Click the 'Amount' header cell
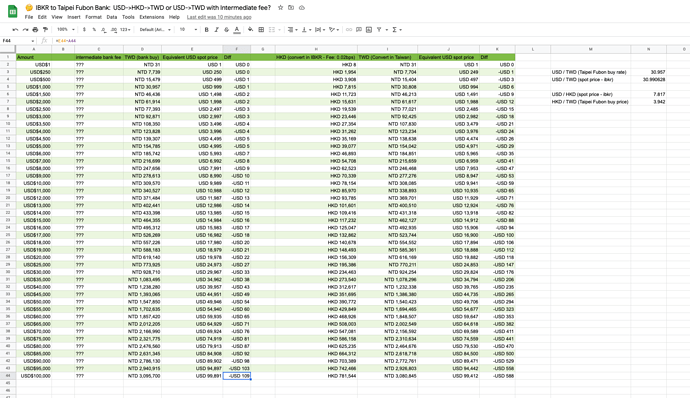 pyautogui.click(x=33, y=57)
